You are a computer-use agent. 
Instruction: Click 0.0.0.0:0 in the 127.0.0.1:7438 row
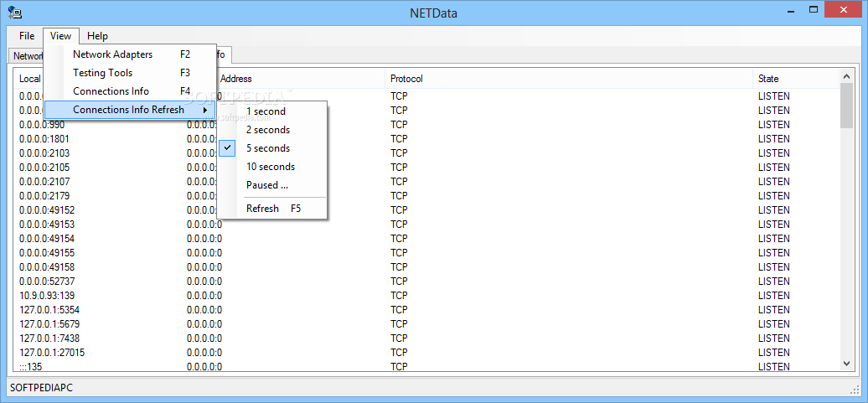[204, 338]
